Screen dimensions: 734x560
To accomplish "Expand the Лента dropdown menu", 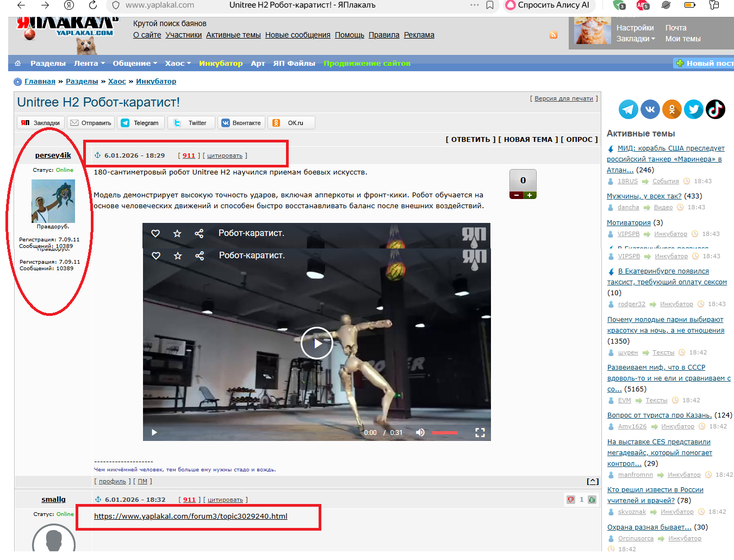I will tap(90, 63).
